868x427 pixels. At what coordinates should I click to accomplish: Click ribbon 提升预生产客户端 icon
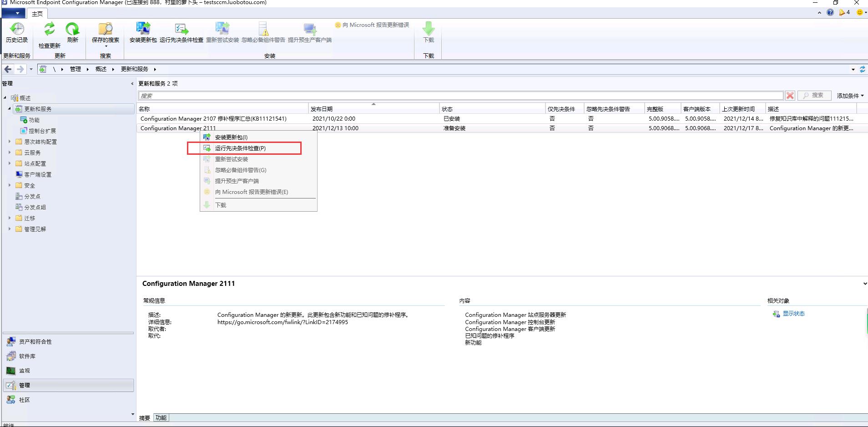tap(310, 32)
